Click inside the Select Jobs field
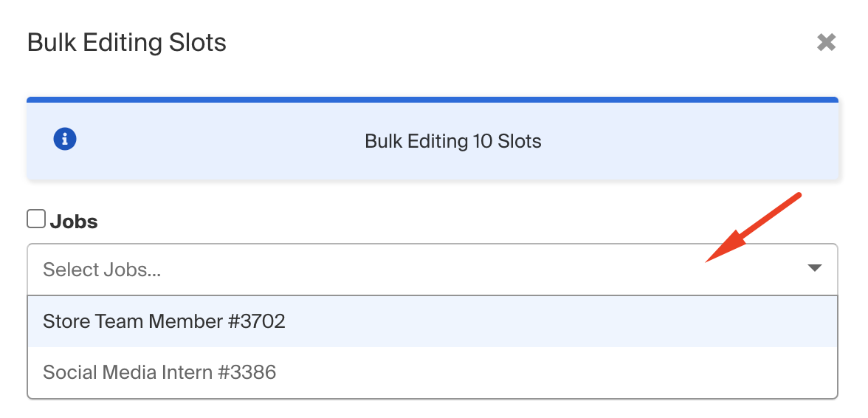This screenshot has height=418, width=868. 433,270
